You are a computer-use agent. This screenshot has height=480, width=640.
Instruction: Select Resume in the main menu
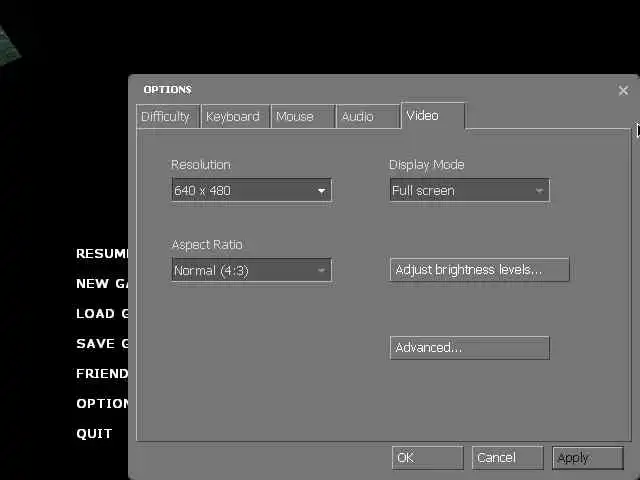(102, 253)
